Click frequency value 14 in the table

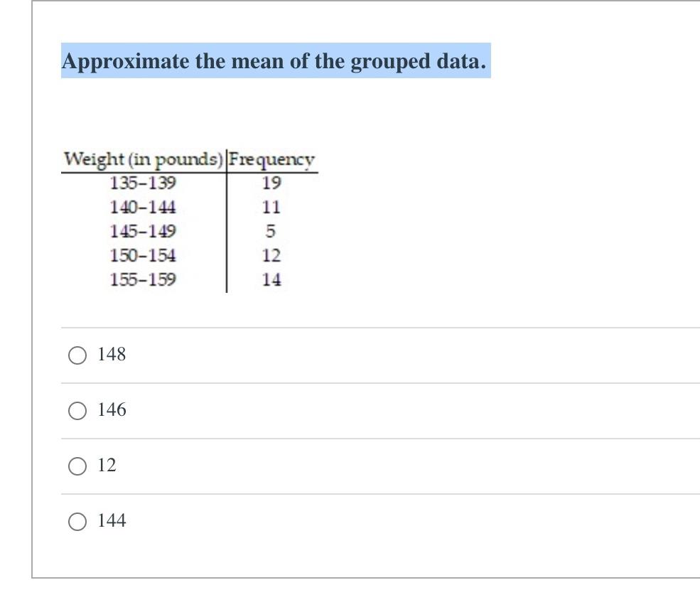[x=272, y=279]
